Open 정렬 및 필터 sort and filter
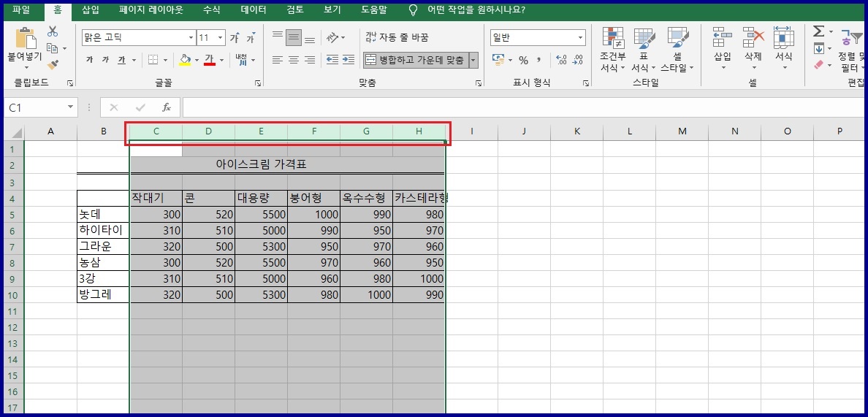The width and height of the screenshot is (868, 417). [851, 51]
